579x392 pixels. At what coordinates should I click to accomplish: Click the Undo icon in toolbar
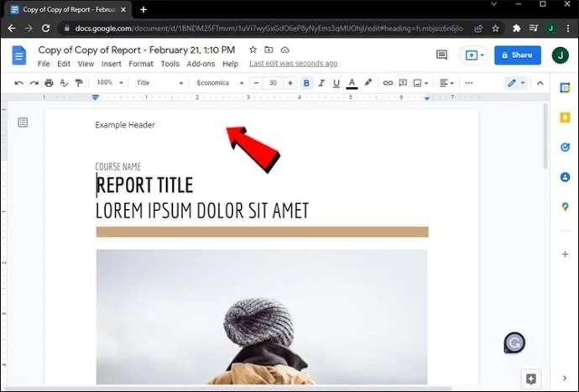tap(18, 83)
